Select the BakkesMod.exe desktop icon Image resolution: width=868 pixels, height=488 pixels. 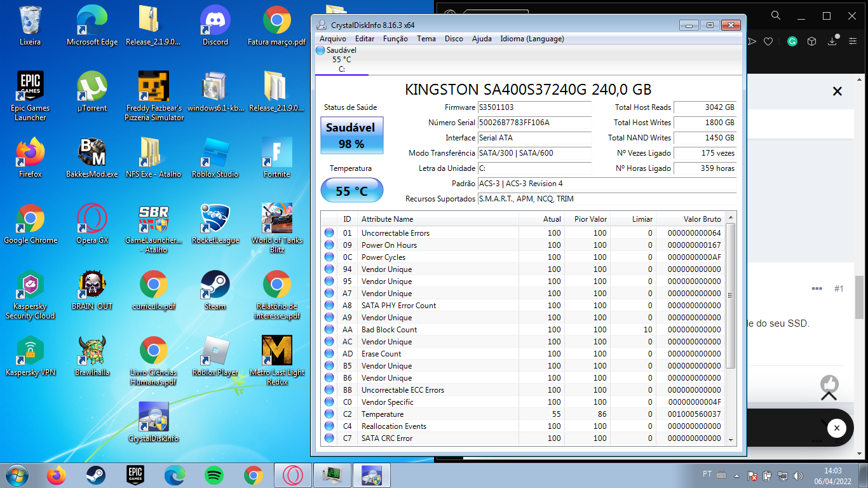pos(92,158)
